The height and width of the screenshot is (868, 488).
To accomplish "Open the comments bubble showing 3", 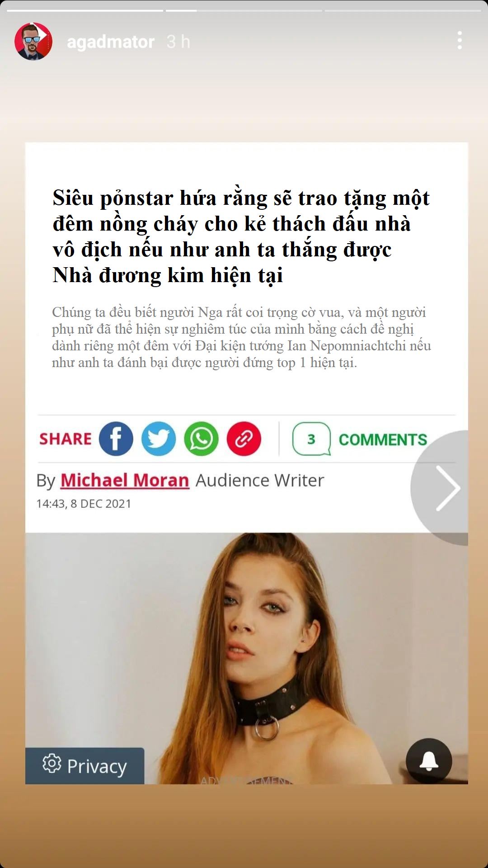I will tap(311, 439).
